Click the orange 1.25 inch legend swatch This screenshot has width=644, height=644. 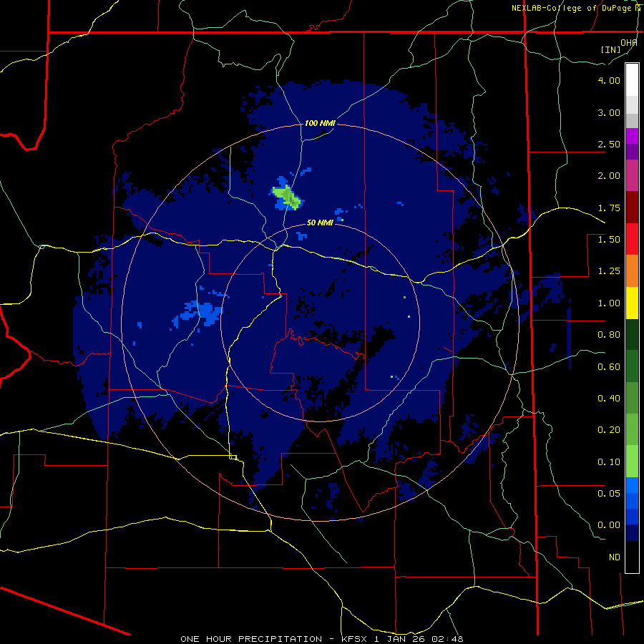pos(632,271)
